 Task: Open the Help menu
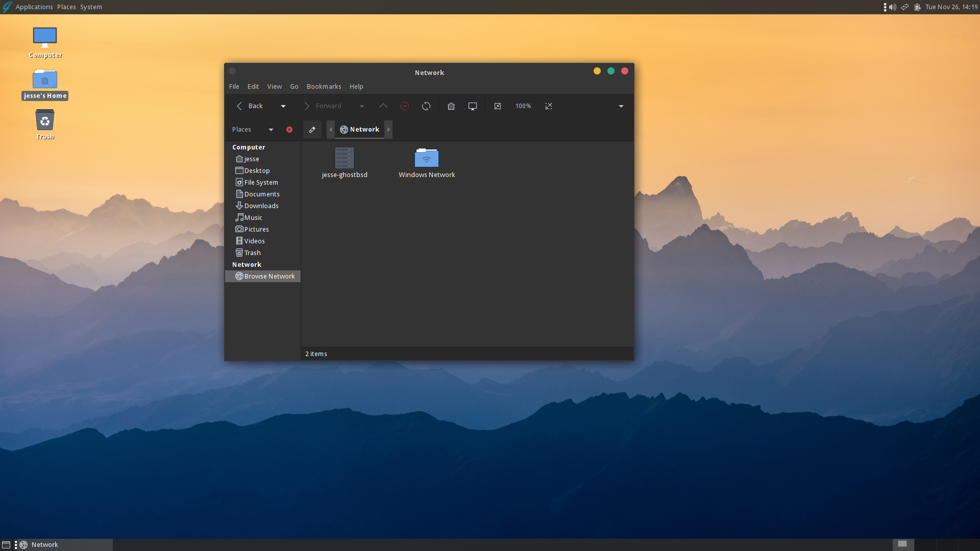tap(356, 87)
